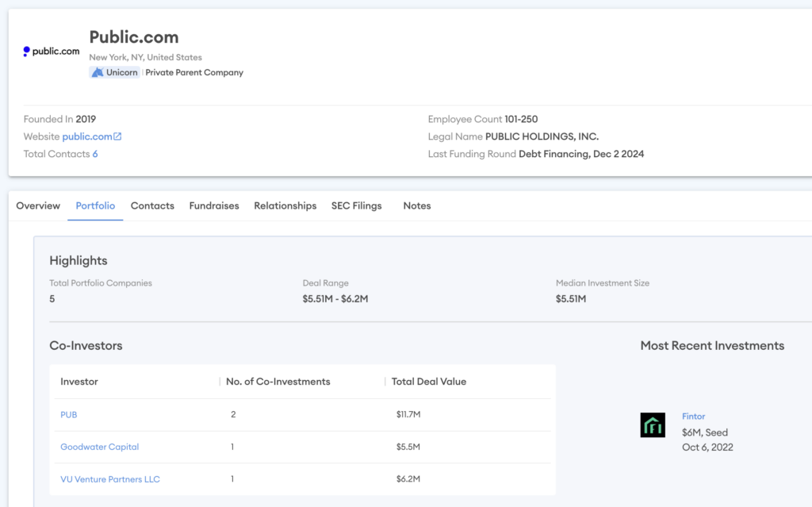This screenshot has width=812, height=507.
Task: Click the Public.com company name heading
Action: point(133,37)
